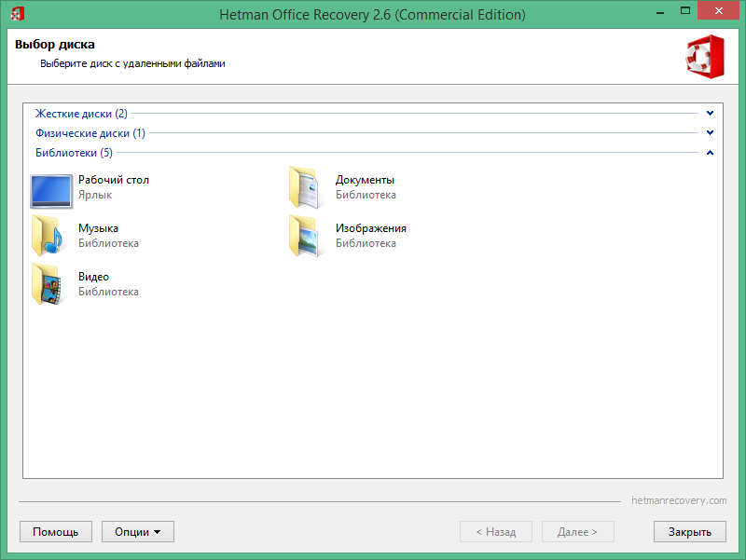
Task: Click the Изображения label text
Action: click(x=371, y=228)
